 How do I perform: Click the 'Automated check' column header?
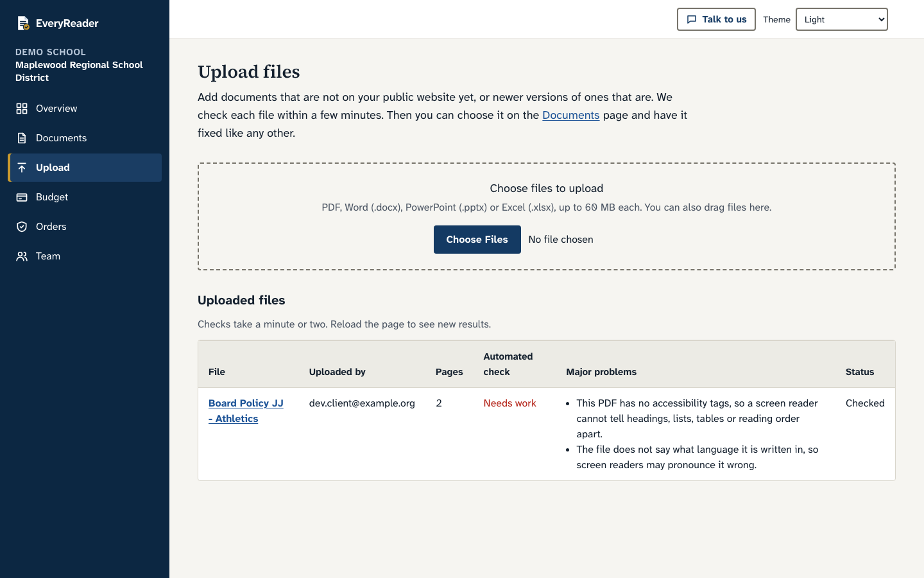coord(508,364)
